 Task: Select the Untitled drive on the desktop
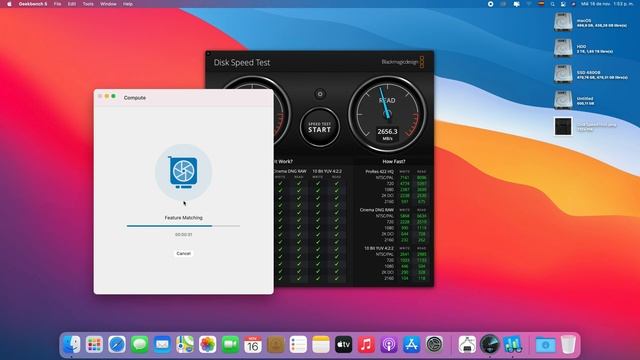coord(563,100)
